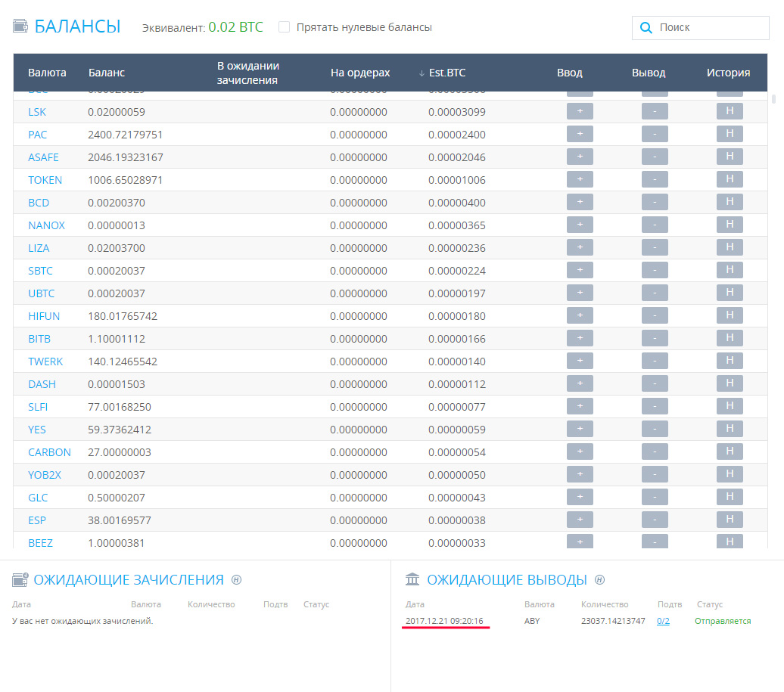Image resolution: width=784 pixels, height=692 pixels.
Task: Open the TOKEN currency link
Action: click(45, 180)
